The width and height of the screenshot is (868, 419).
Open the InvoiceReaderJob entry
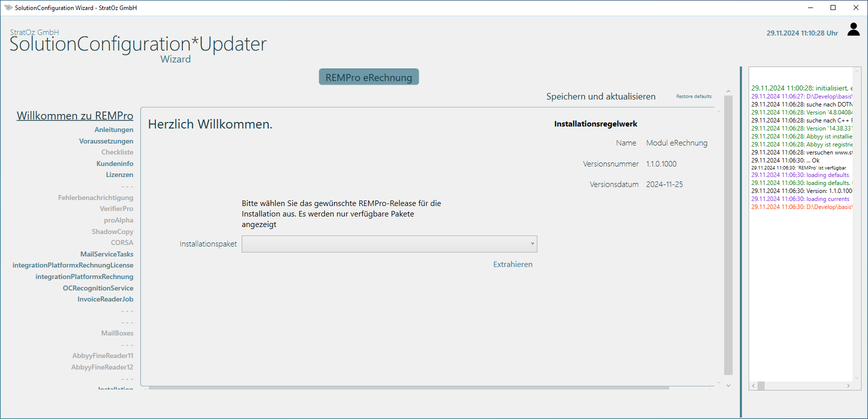pyautogui.click(x=105, y=299)
